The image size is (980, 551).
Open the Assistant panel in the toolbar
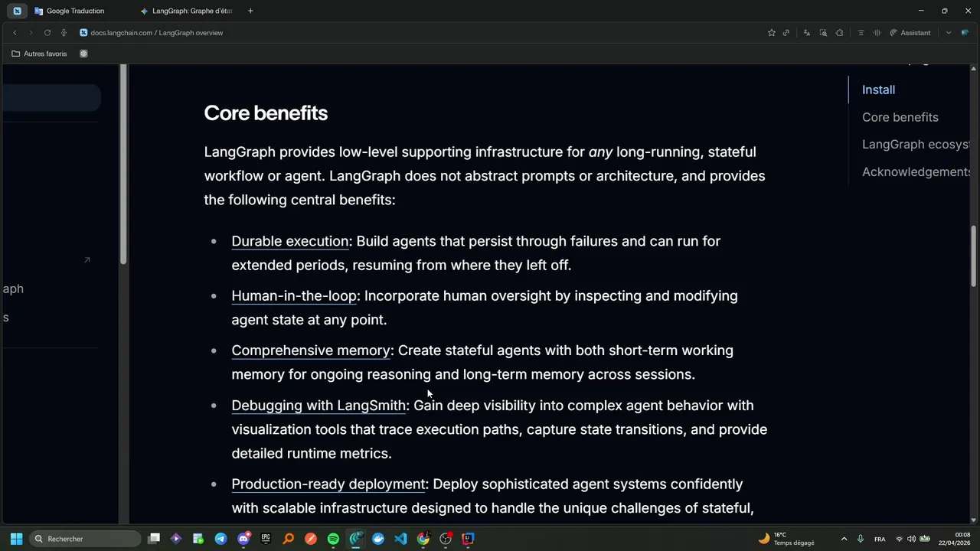(910, 33)
